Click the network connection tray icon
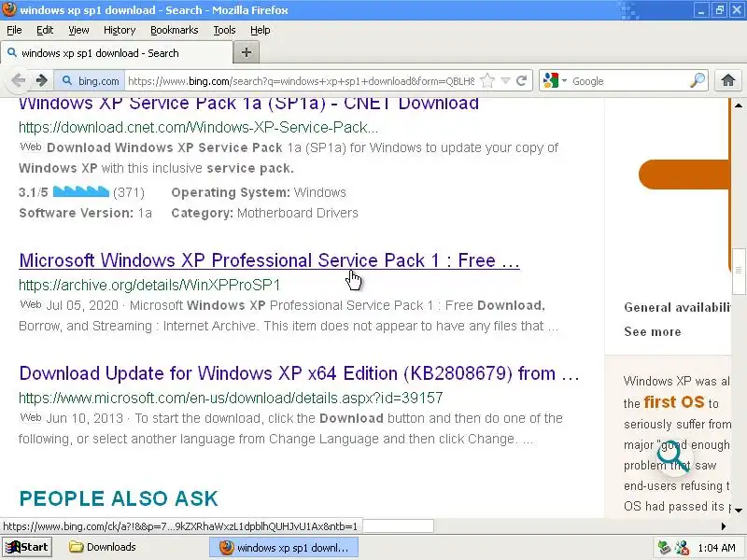The height and width of the screenshot is (560, 747). tap(683, 548)
